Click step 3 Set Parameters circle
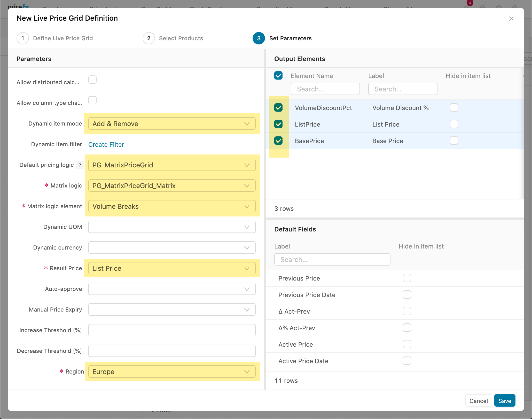Image resolution: width=532 pixels, height=419 pixels. [x=259, y=38]
